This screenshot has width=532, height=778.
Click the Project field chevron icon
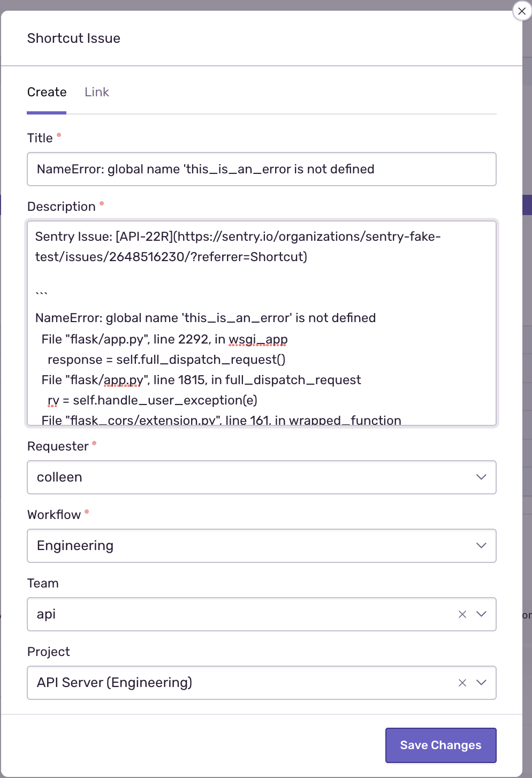(481, 683)
